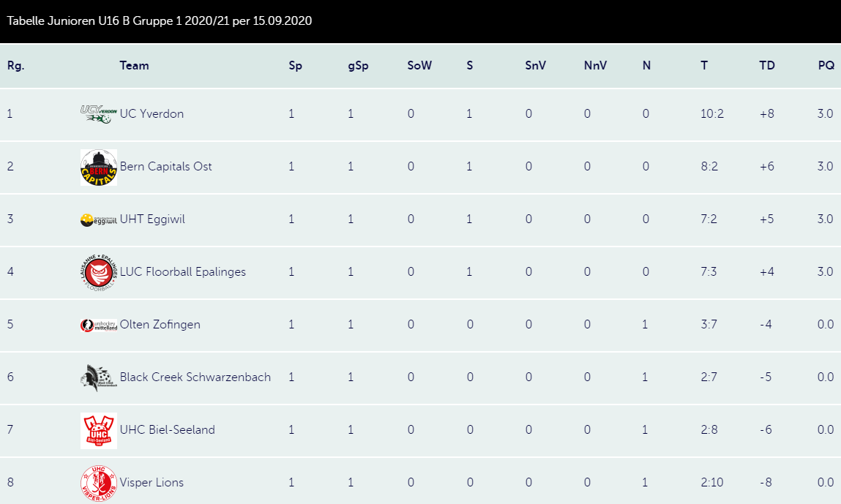The image size is (841, 504).
Task: Click the Team column header
Action: point(134,65)
